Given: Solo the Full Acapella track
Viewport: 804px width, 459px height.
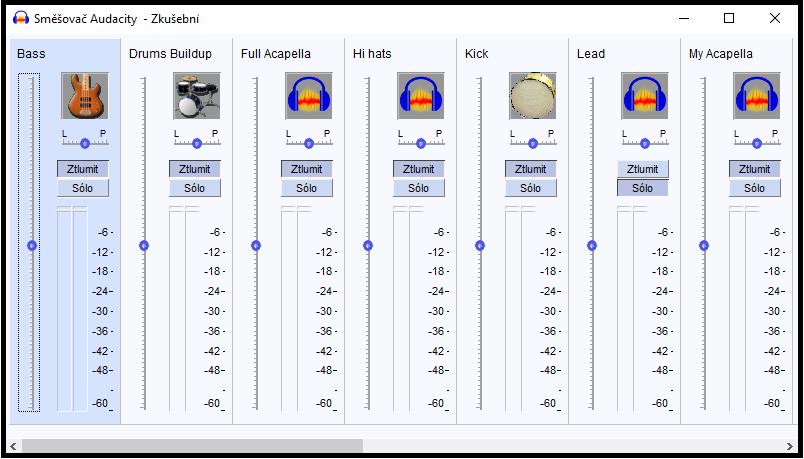Looking at the screenshot, I should [x=307, y=188].
